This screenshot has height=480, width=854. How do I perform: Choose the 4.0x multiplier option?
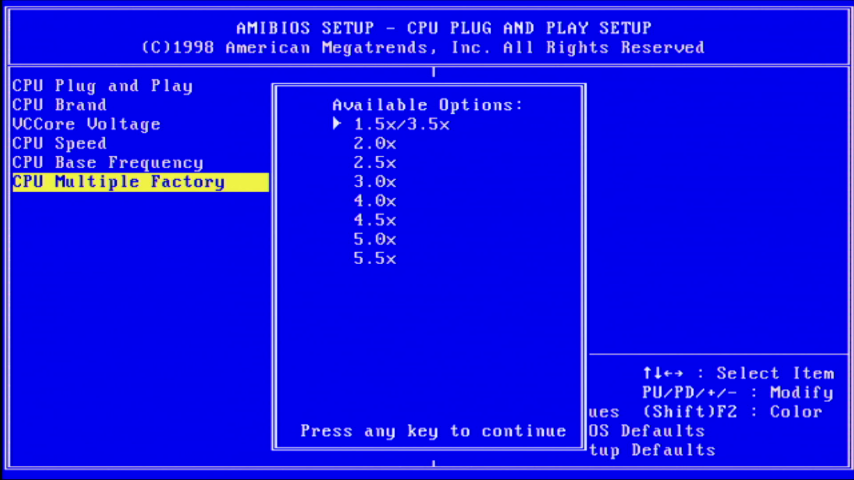click(375, 201)
